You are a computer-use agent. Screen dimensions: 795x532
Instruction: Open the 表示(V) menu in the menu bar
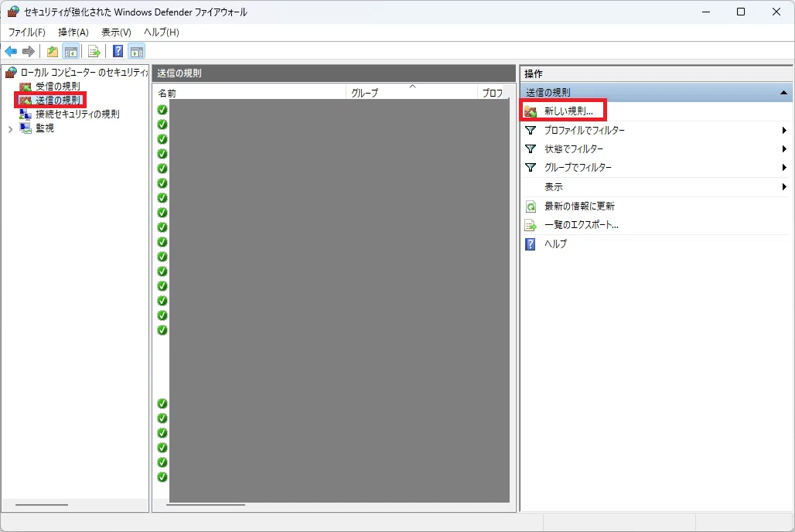[x=116, y=32]
